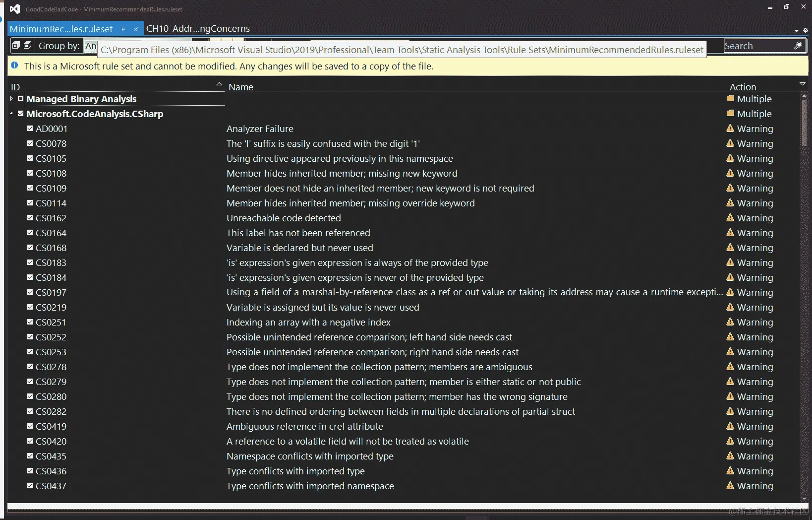Click the warning icon in the CS0164 row
The height and width of the screenshot is (520, 812).
coord(730,232)
